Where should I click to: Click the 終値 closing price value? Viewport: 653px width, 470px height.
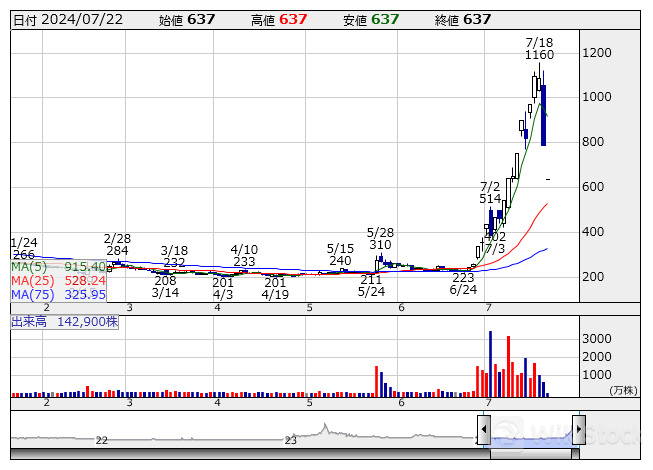point(477,20)
